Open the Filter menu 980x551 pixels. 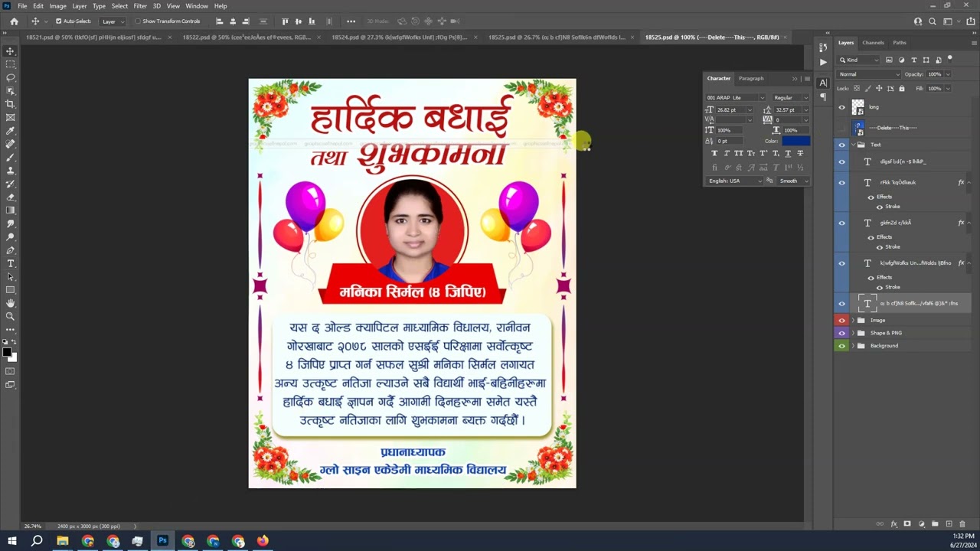(x=140, y=6)
